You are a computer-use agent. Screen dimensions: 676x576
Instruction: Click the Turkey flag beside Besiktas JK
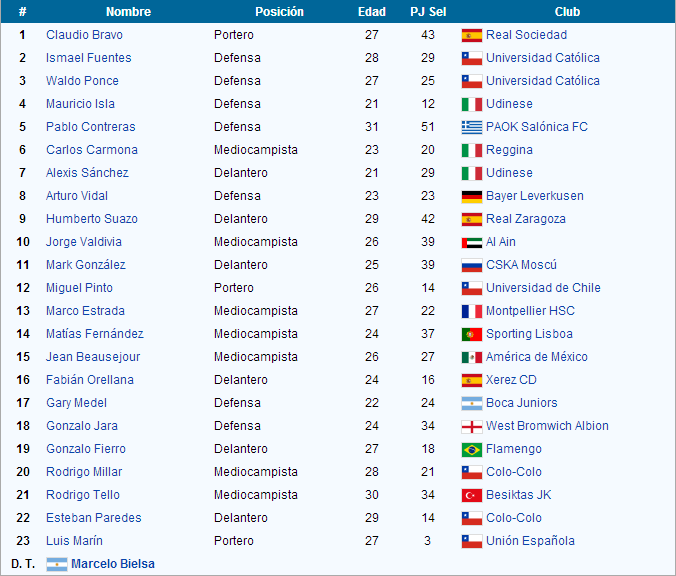pyautogui.click(x=472, y=495)
